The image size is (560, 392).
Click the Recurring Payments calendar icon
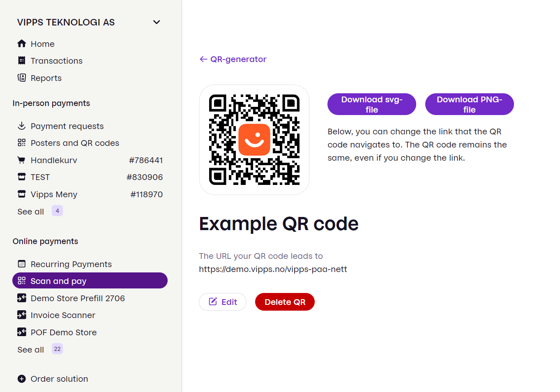(22, 264)
